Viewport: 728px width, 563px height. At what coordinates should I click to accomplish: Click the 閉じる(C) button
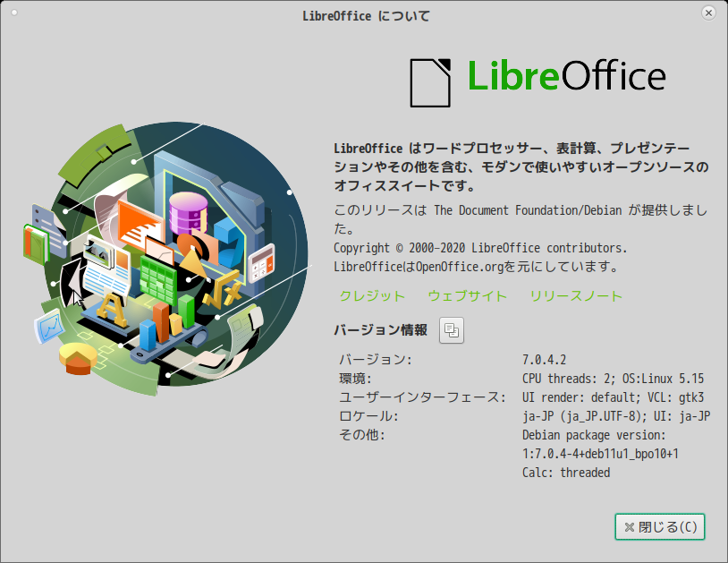click(x=660, y=527)
